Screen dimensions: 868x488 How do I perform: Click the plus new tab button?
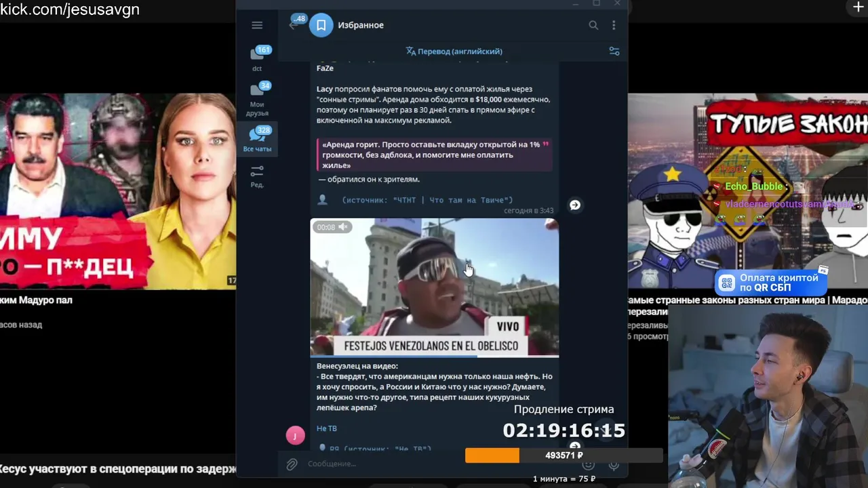tap(859, 7)
